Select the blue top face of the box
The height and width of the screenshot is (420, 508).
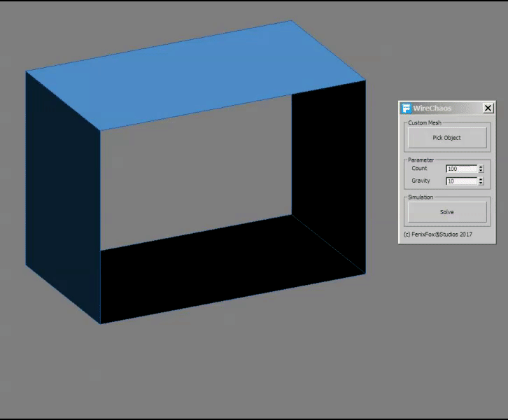195,74
